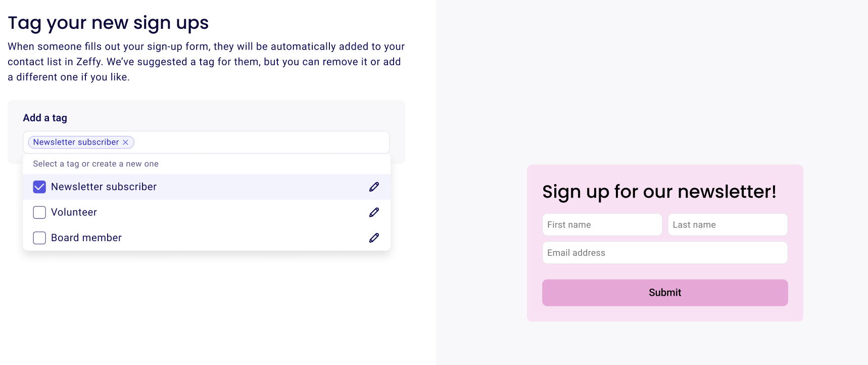Click the pencil icon next to Volunteer
Screen dimensions: 868x365
pos(374,212)
